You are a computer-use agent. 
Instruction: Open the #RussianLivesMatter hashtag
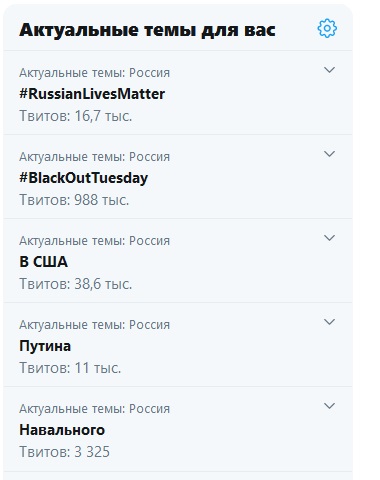click(x=92, y=94)
